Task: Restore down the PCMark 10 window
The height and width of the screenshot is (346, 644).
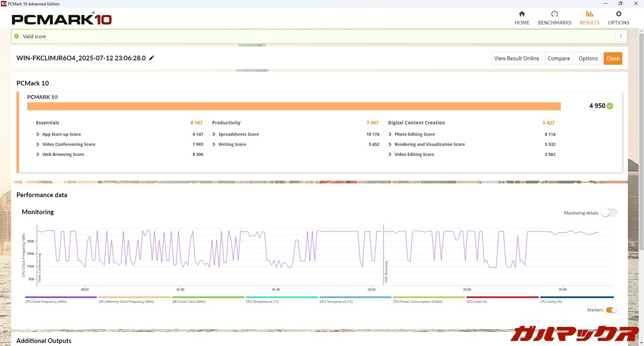Action: (x=620, y=3)
